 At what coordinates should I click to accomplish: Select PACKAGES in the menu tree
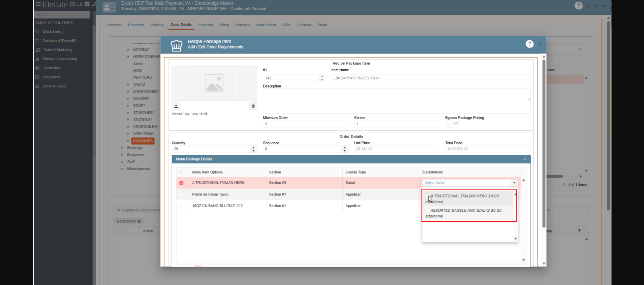[x=143, y=141]
